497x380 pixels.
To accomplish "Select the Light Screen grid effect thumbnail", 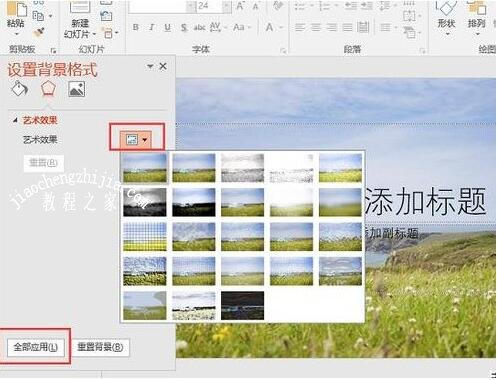I will (145, 237).
